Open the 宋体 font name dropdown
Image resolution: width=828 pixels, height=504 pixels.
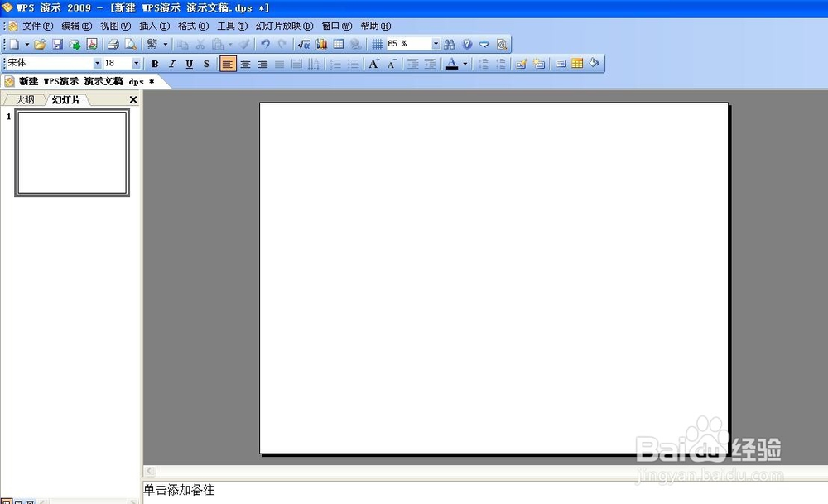tap(97, 64)
